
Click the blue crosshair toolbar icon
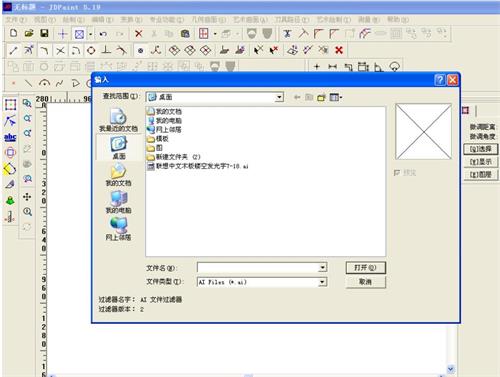coord(63,33)
